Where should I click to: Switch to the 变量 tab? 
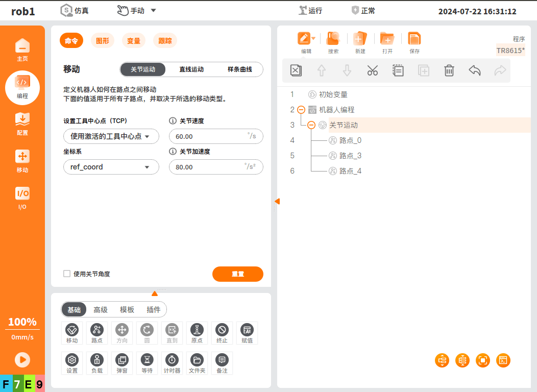[134, 41]
